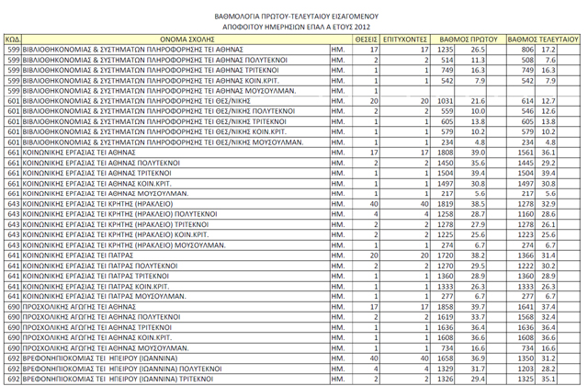Select ΚΟΙΝΩΝΙΚΗΣ ΕΡΓΑΣΙΑΣ ΤΕΙ ΑΘΗΝΑΣ ΤΡΙΤΕΚΝΟΙ cell
This screenshot has width=588, height=386.
click(x=94, y=173)
